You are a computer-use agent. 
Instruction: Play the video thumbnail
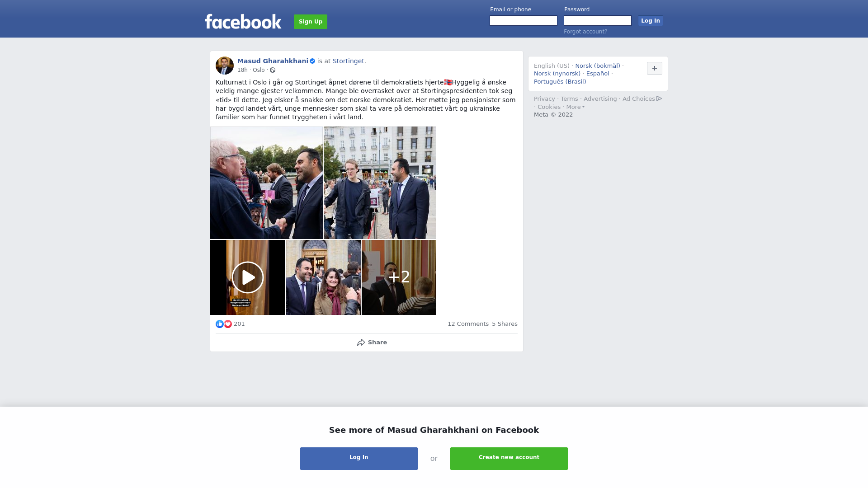click(248, 277)
